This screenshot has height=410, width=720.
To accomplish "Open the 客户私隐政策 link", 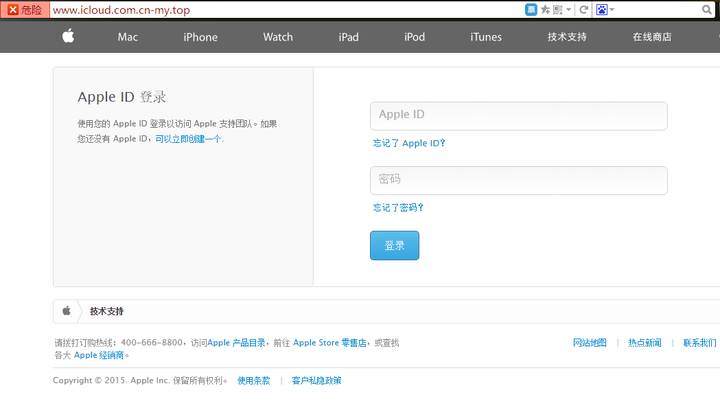I will 316,381.
